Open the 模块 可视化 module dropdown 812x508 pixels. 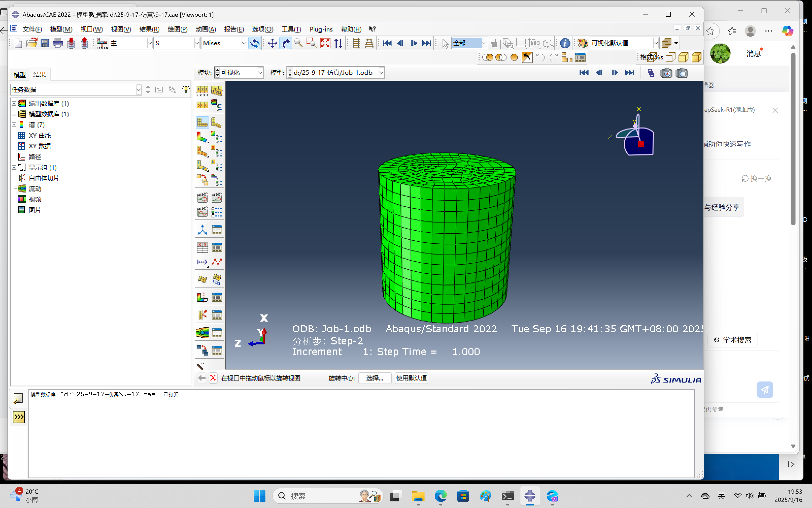(260, 73)
